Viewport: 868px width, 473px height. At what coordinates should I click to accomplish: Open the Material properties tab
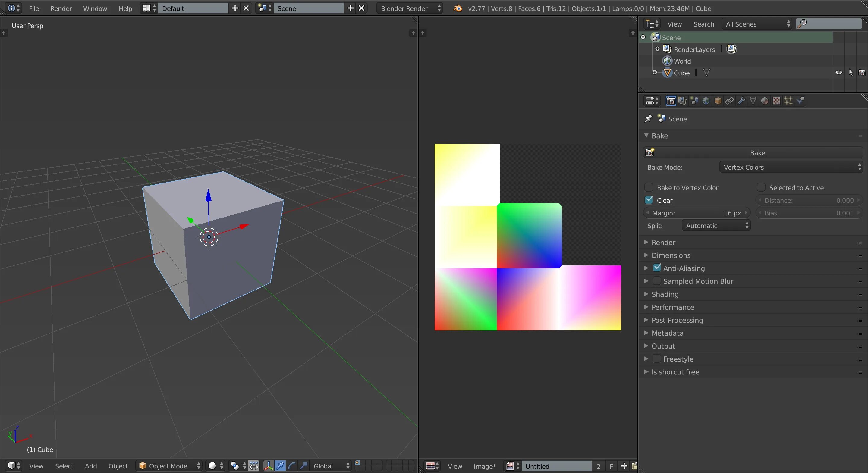(765, 101)
